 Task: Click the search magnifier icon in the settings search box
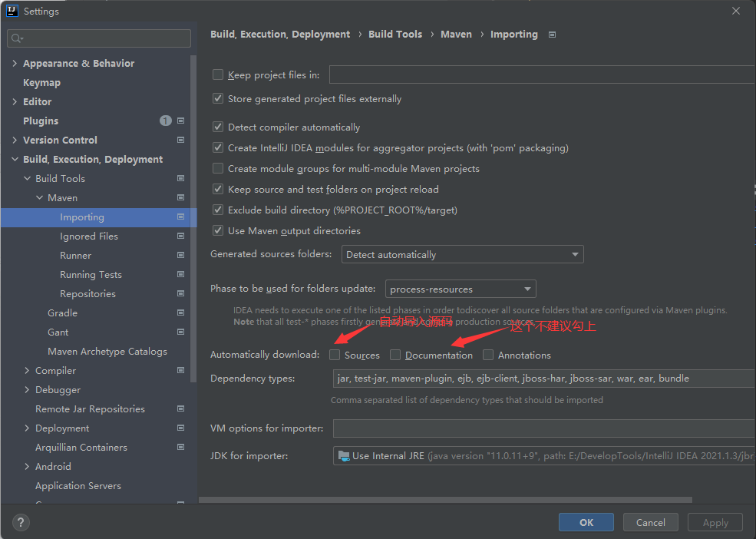(x=18, y=38)
